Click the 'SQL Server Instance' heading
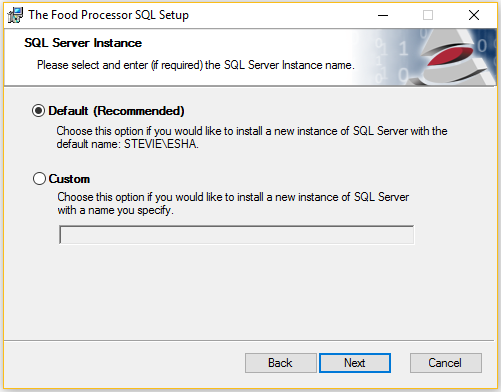Screen dimensions: 501x392 point(83,43)
